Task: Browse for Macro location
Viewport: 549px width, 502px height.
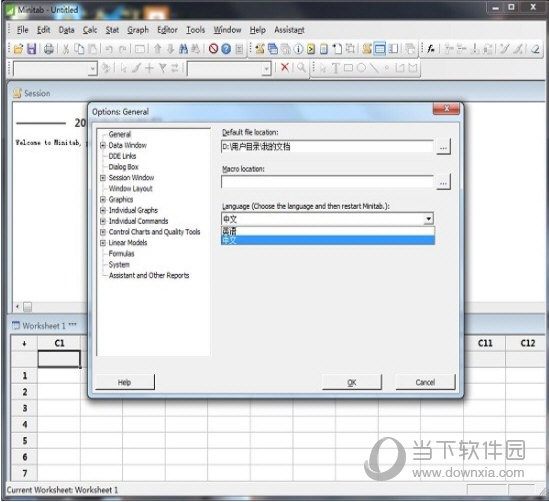Action: pos(443,183)
